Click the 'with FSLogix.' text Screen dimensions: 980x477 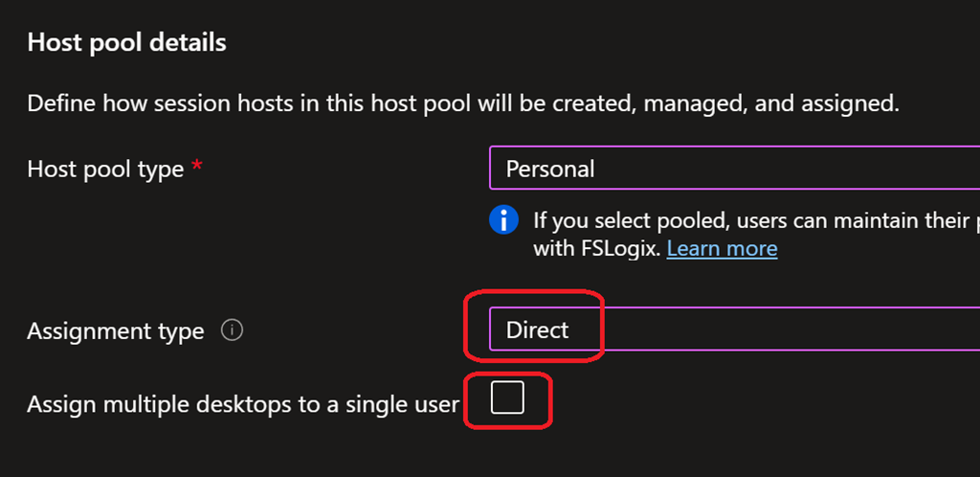595,249
